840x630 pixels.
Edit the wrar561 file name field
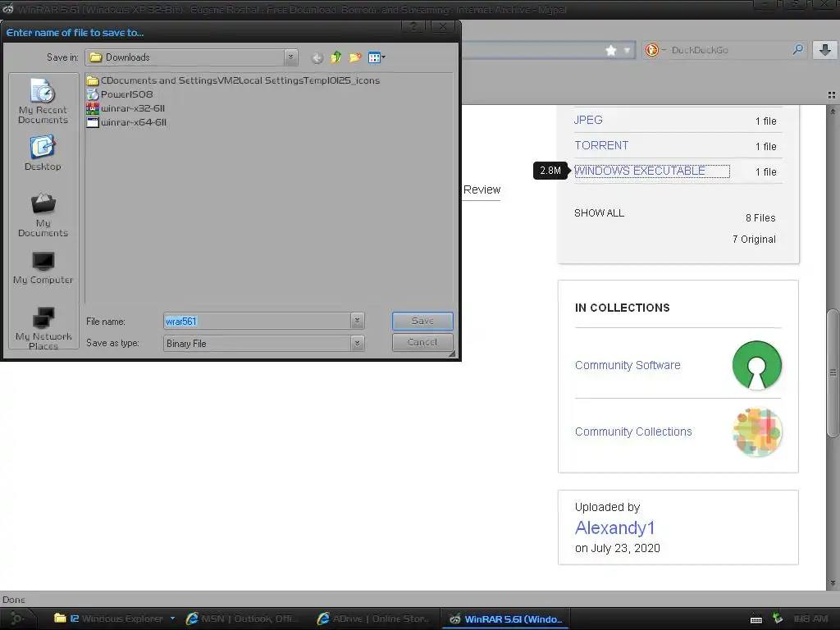click(x=257, y=321)
